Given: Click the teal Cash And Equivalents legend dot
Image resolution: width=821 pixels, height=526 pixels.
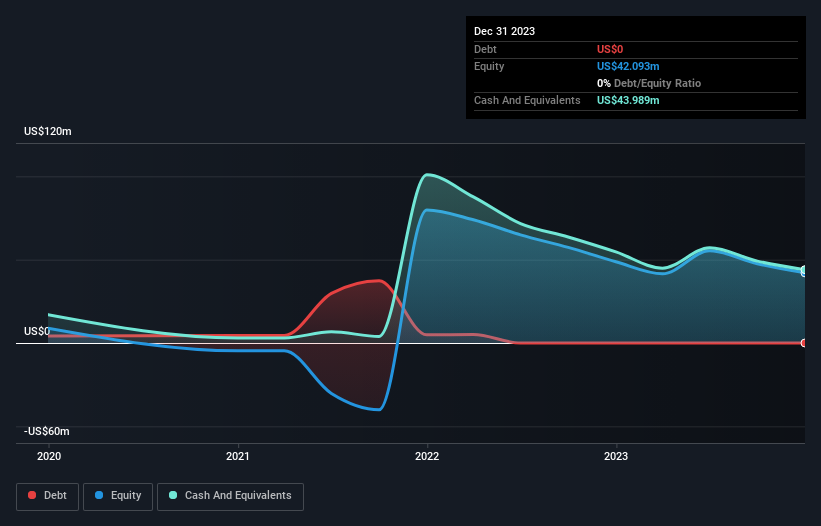Looking at the screenshot, I should (x=173, y=495).
